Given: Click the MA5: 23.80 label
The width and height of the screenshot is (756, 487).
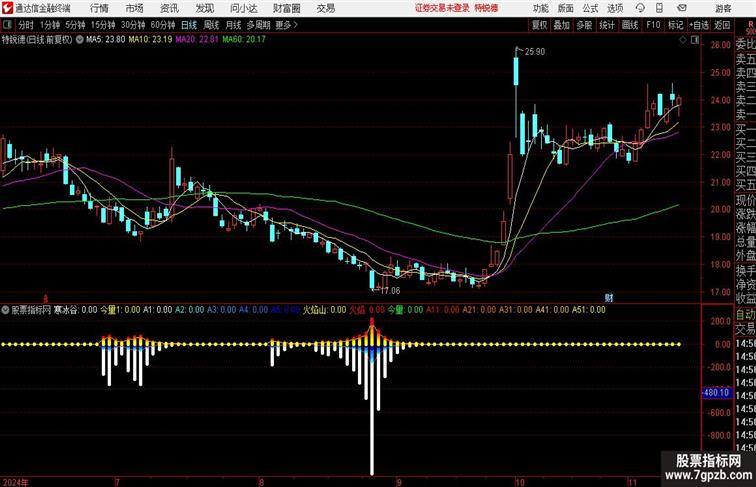Looking at the screenshot, I should pyautogui.click(x=106, y=40).
